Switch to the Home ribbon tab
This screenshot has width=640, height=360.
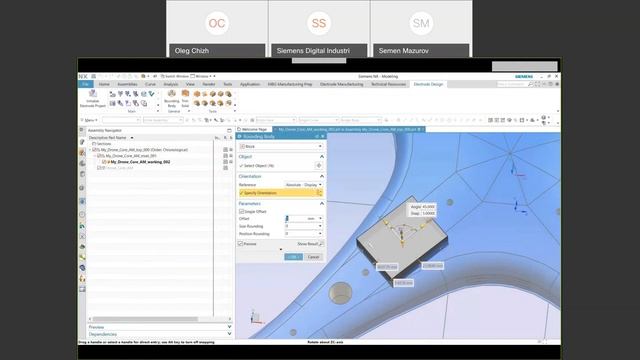(x=104, y=84)
